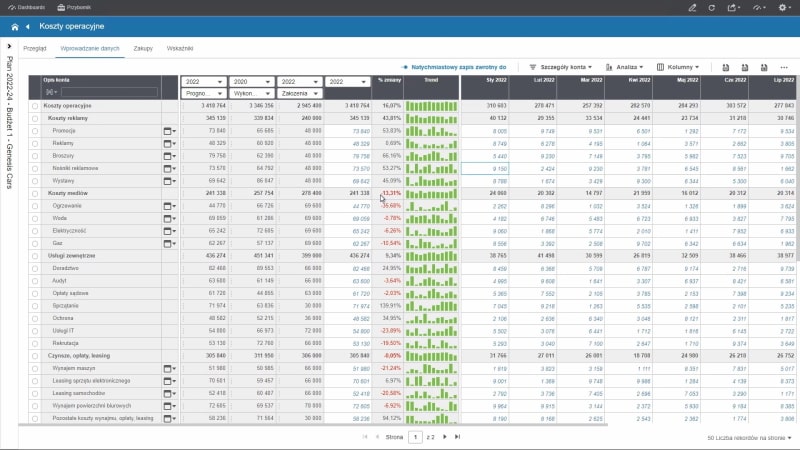Open the Wykon... version dropdown
800x450 pixels.
tap(252, 93)
